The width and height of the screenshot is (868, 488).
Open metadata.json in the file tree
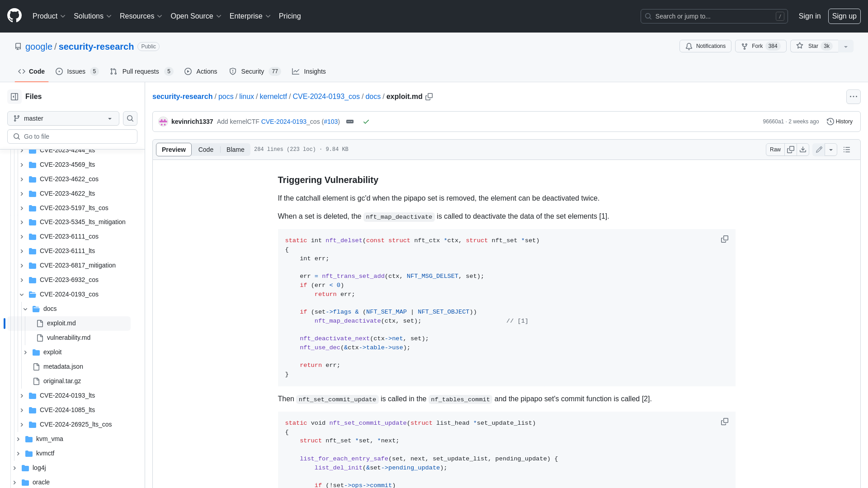[x=63, y=367]
